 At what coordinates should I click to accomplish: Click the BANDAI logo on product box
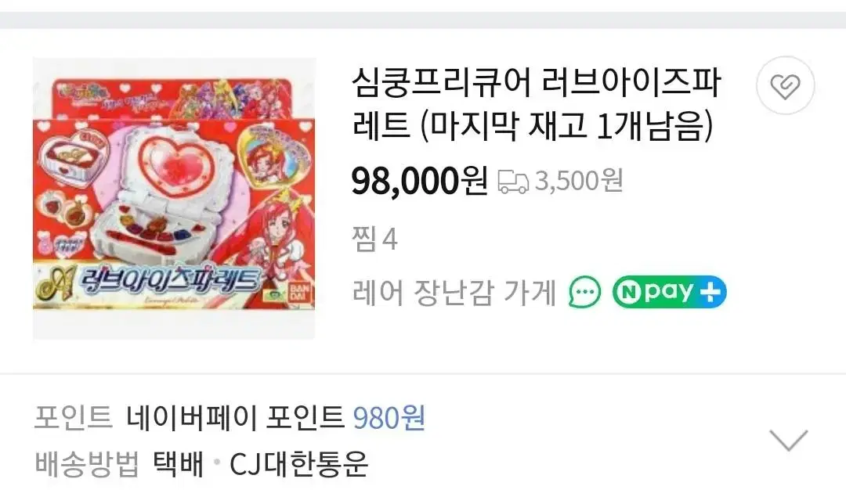(299, 293)
